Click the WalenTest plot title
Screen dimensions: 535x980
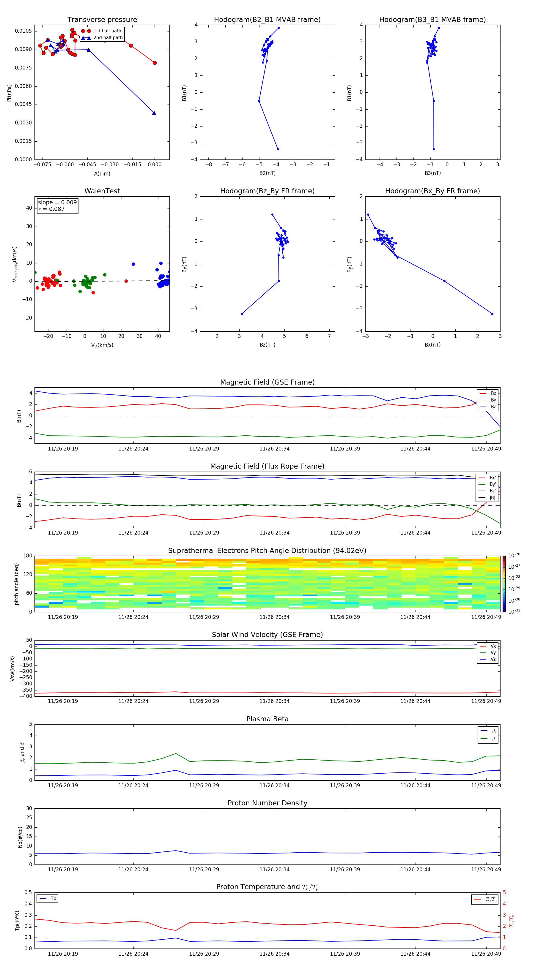(102, 191)
